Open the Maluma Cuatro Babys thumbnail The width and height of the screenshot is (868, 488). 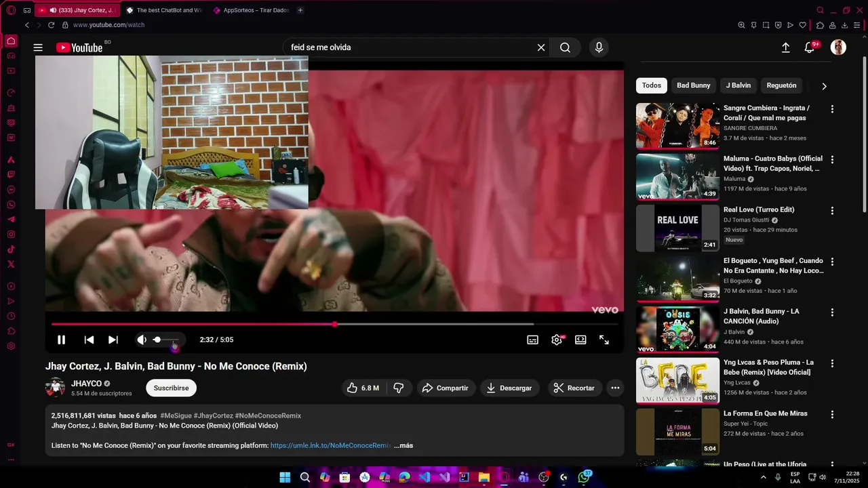point(677,177)
